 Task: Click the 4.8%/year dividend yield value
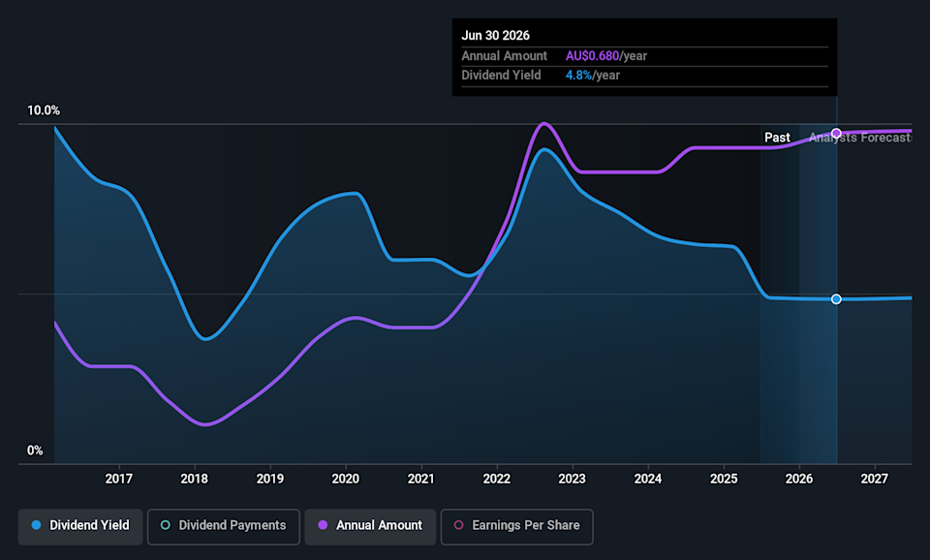click(x=592, y=76)
